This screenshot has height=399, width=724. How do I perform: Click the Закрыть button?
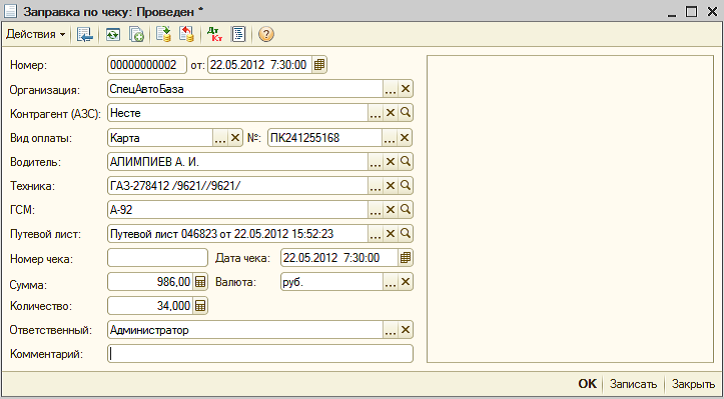point(693,384)
